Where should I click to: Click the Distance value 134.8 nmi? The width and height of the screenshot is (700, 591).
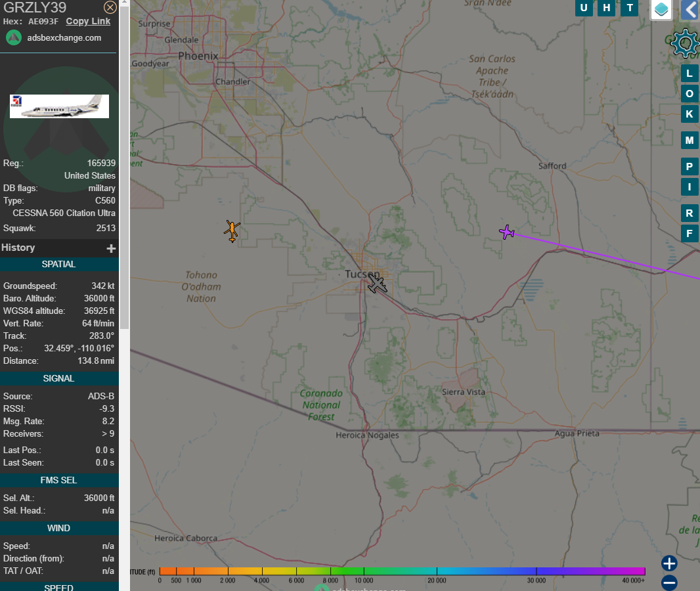(96, 361)
